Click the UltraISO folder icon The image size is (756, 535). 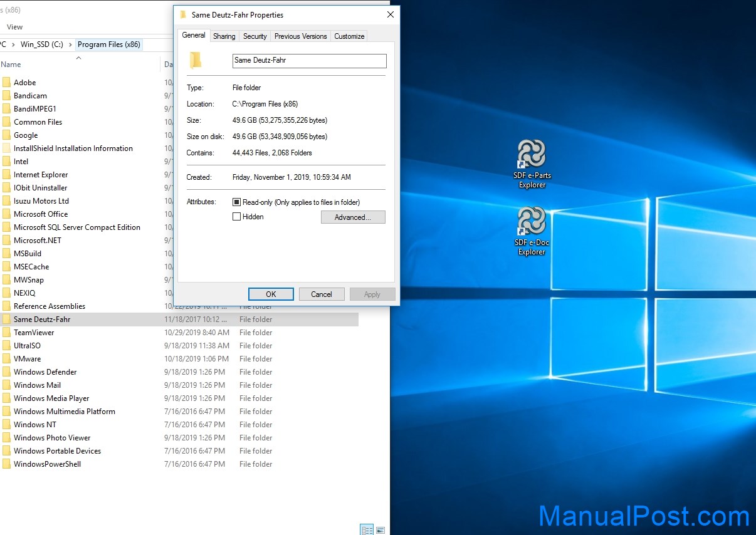pos(6,346)
